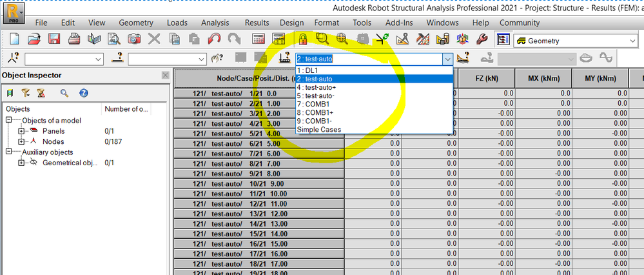Viewport: 644px width, 275px height.
Task: Click the node refresh arrows icon
Action: tap(382, 39)
